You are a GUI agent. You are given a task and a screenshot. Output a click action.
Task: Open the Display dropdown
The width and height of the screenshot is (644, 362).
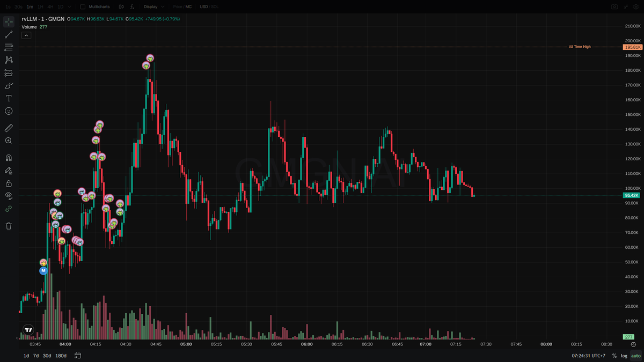(x=154, y=6)
